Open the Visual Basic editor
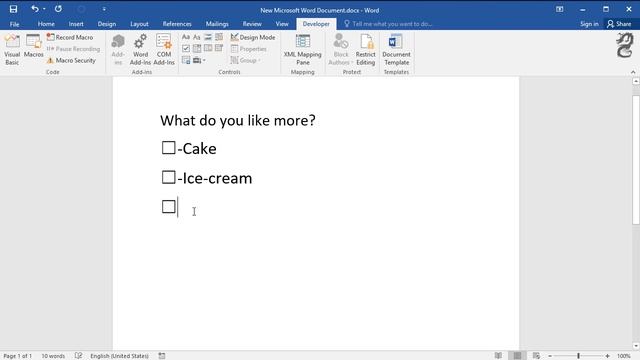The image size is (640, 360). tap(12, 49)
